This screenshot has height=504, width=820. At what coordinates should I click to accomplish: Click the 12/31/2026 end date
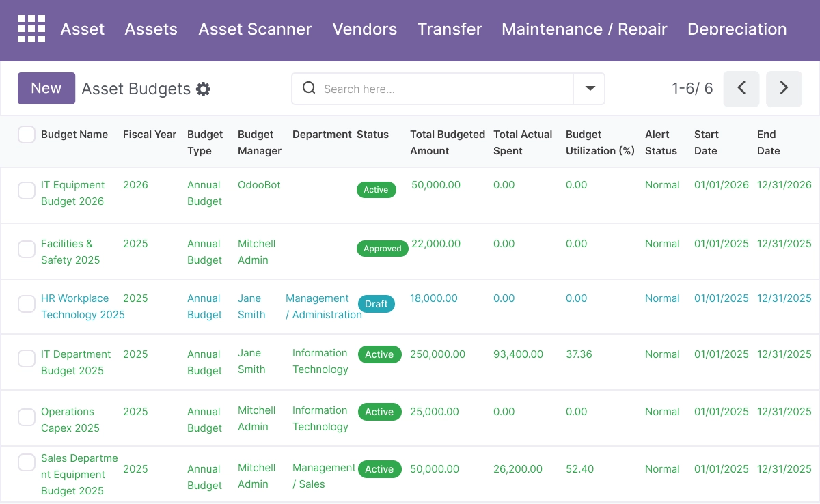click(x=784, y=185)
